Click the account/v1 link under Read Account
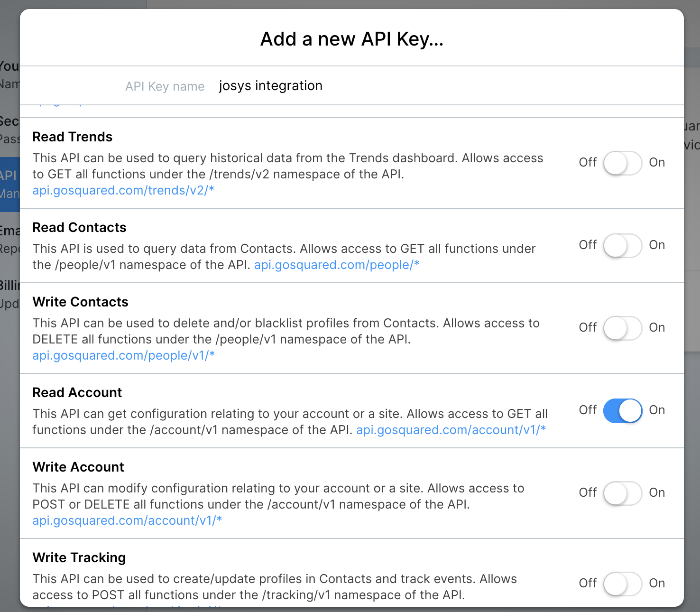 point(451,430)
